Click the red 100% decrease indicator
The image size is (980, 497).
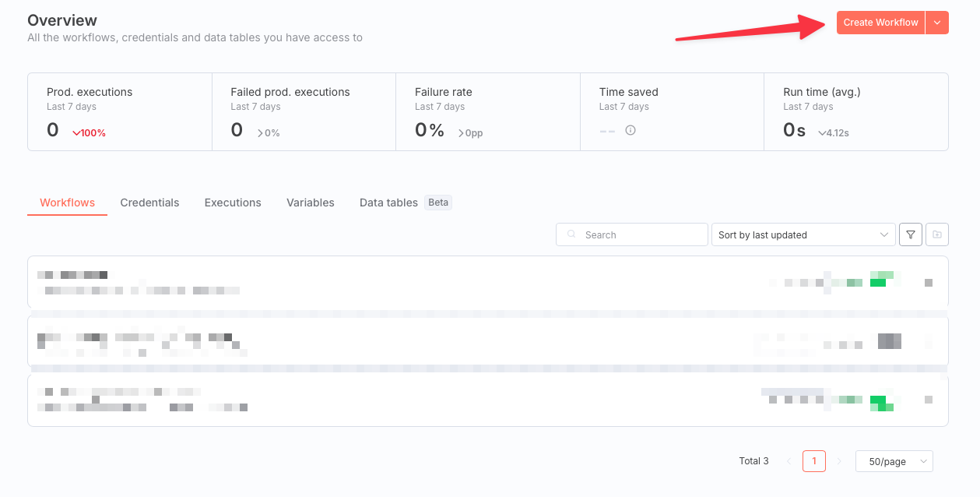click(89, 133)
